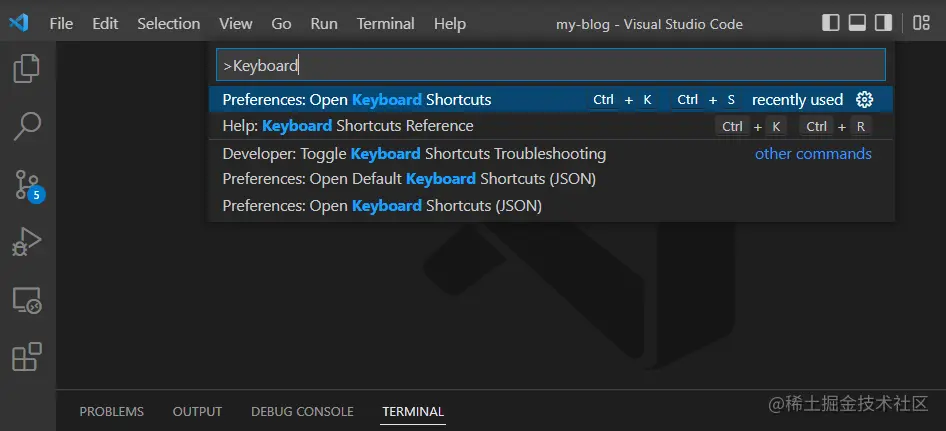This screenshot has width=946, height=431.
Task: Open Source Control with 5 changes
Action: point(28,185)
